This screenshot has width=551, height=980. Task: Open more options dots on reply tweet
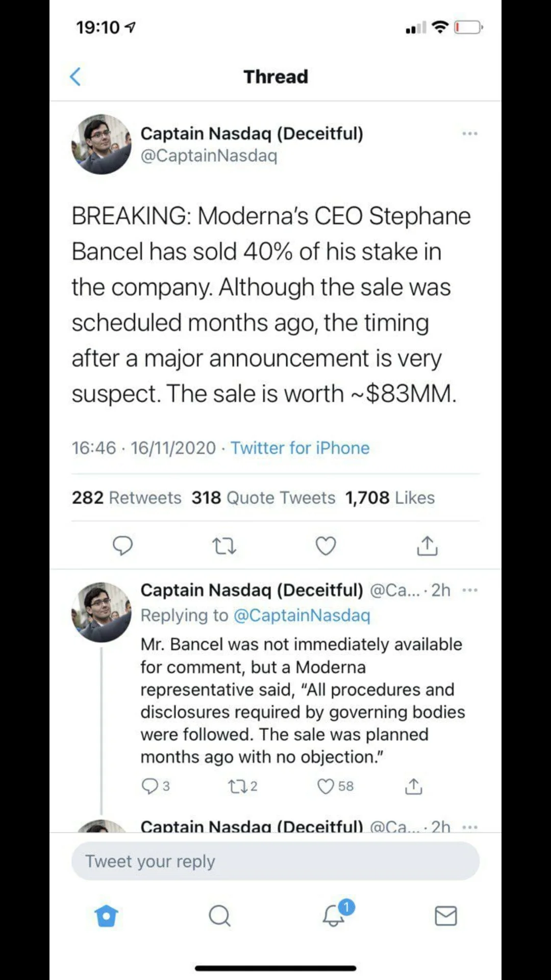469,590
